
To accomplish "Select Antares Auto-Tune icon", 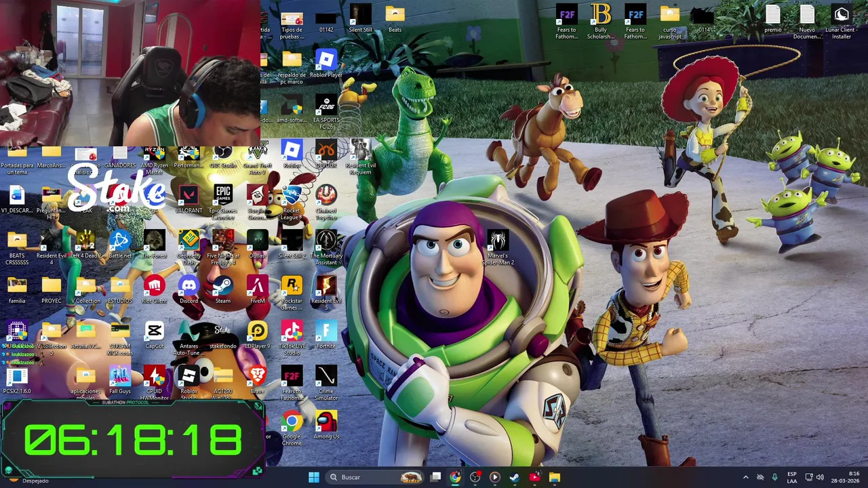I will (x=189, y=338).
